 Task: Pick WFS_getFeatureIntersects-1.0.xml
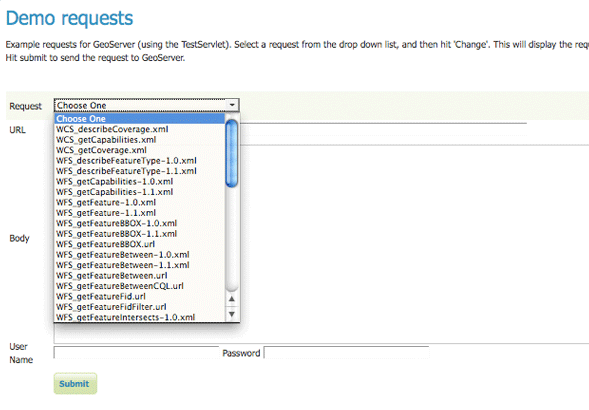pos(140,317)
